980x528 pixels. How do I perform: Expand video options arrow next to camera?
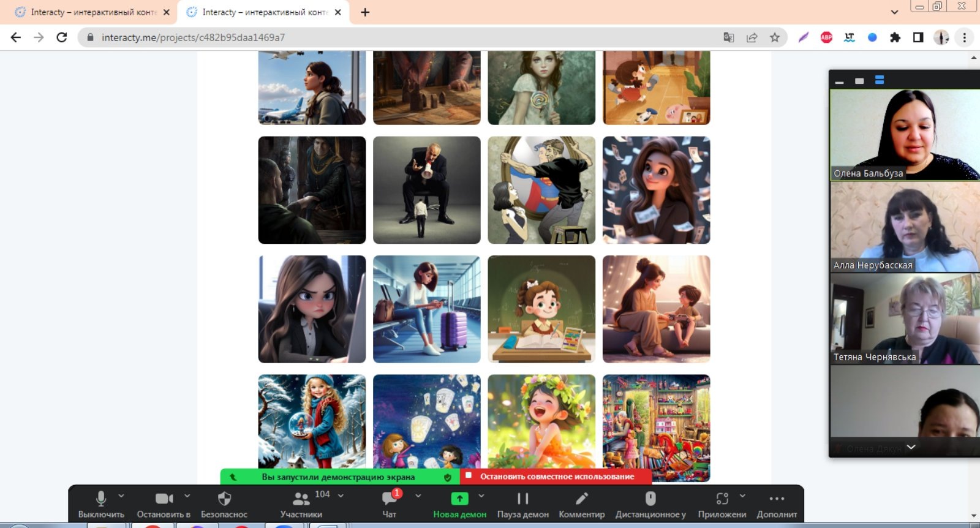click(187, 496)
